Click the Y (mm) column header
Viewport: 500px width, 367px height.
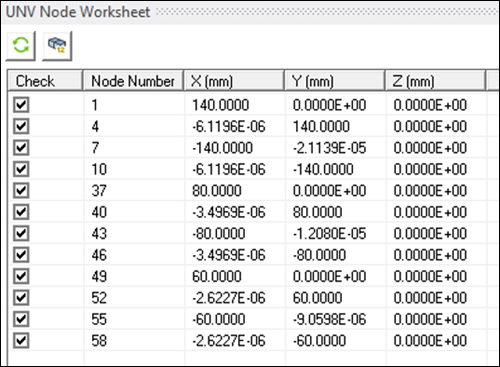pyautogui.click(x=335, y=81)
